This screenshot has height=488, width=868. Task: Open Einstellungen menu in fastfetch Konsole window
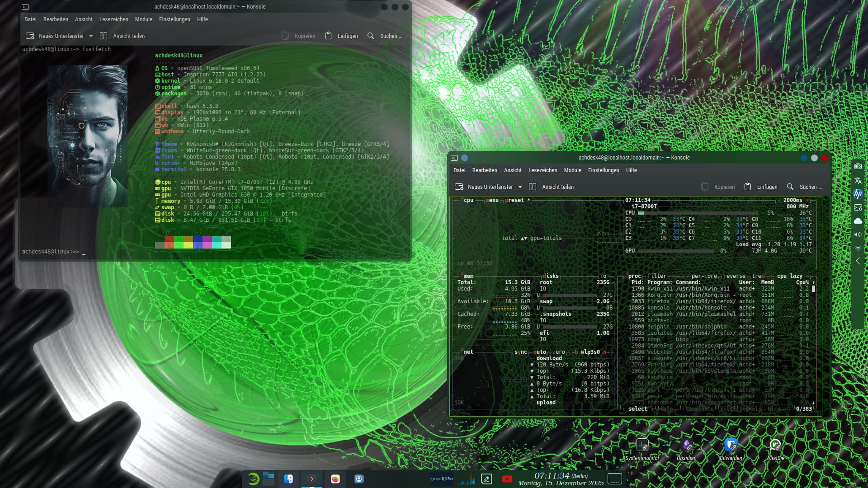[175, 19]
